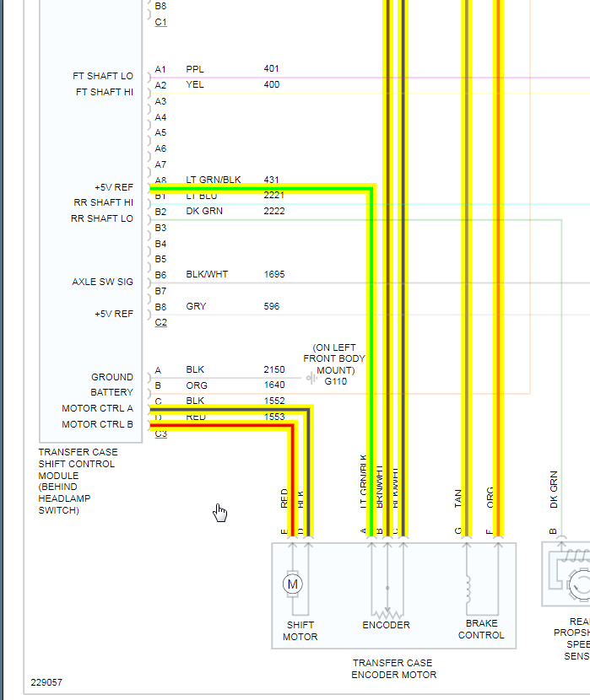
Task: Select circuit number 1552
Action: pos(274,401)
